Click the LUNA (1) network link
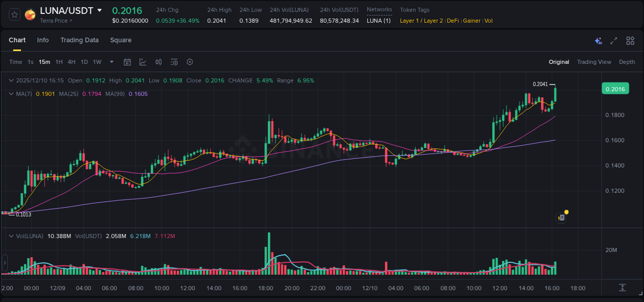Viewport: 644px width, 302px height. pos(379,21)
